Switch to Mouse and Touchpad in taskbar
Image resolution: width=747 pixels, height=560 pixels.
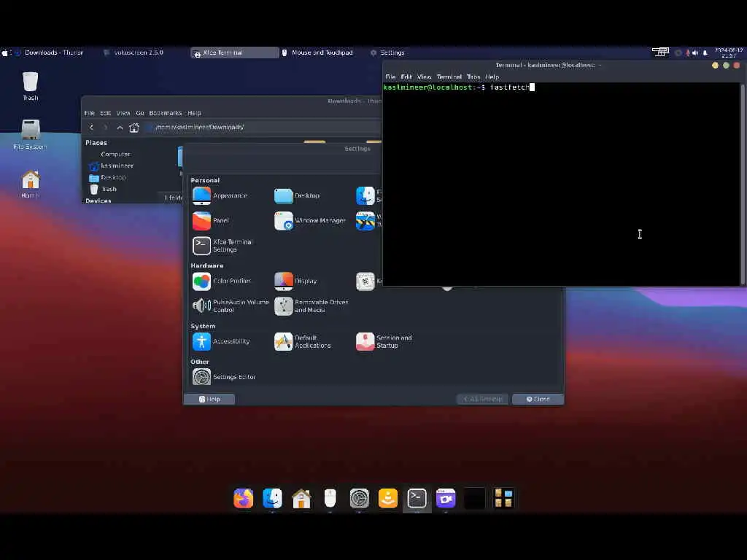[x=317, y=52]
